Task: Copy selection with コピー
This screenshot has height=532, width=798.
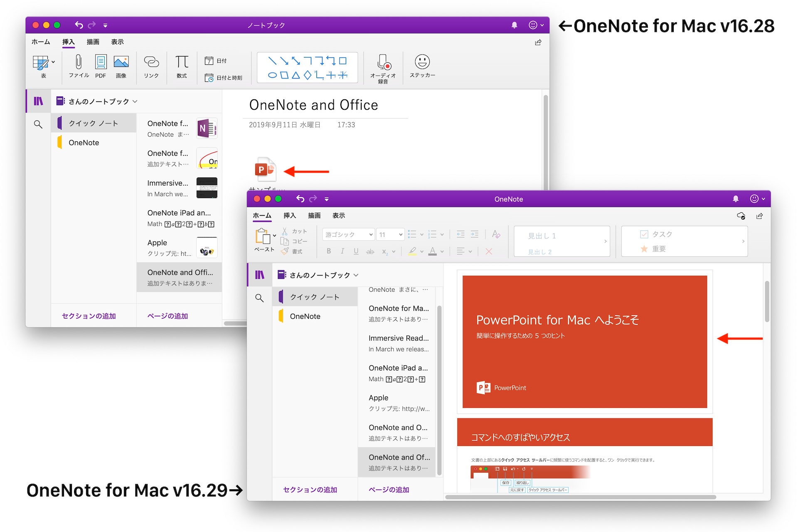Action: coord(294,241)
